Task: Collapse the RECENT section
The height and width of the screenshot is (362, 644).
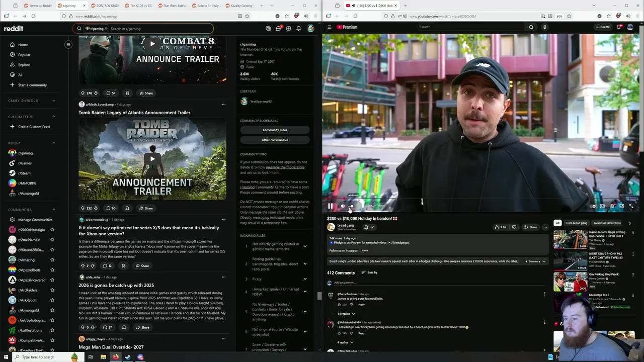Action: pyautogui.click(x=54, y=143)
